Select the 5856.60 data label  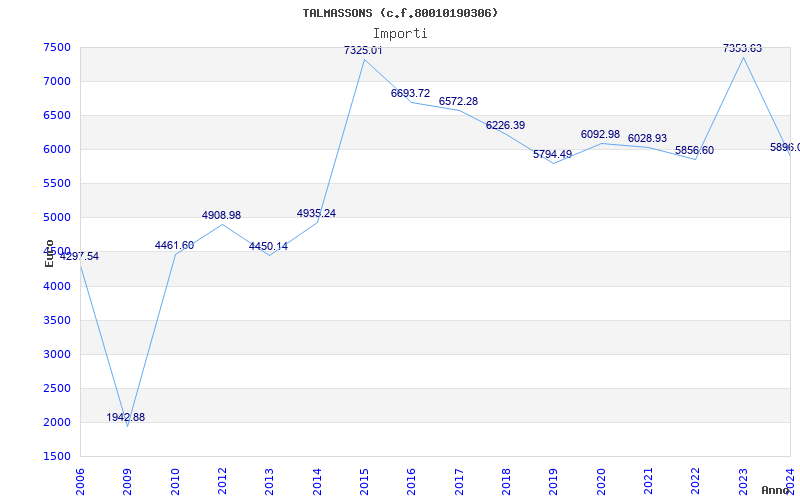click(x=694, y=151)
